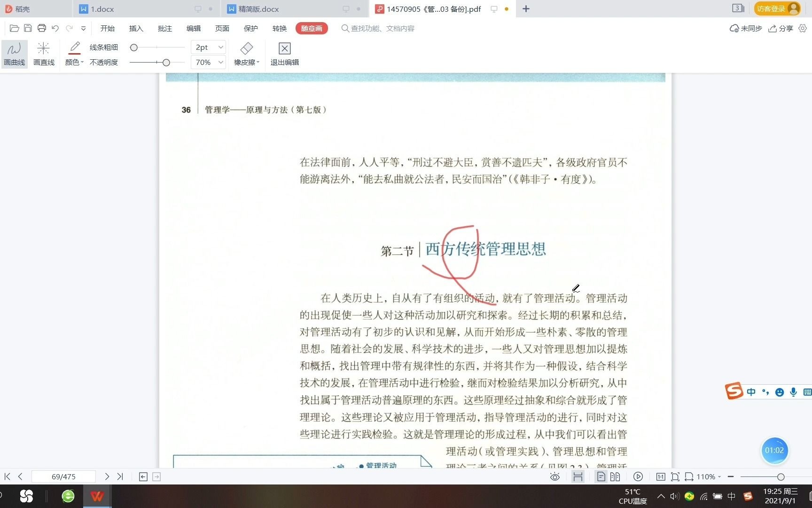Open the 110% zoom level dropdown

709,476
